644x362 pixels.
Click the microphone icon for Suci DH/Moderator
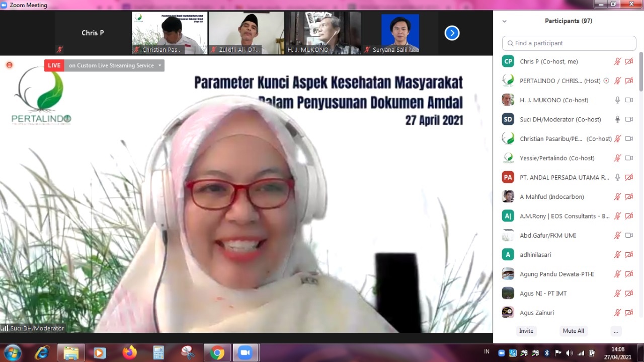[617, 119]
